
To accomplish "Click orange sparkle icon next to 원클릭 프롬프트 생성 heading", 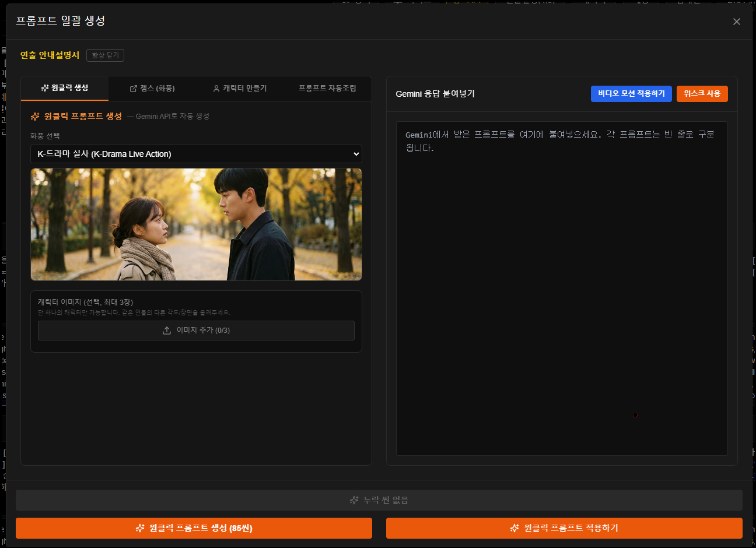I will point(35,117).
